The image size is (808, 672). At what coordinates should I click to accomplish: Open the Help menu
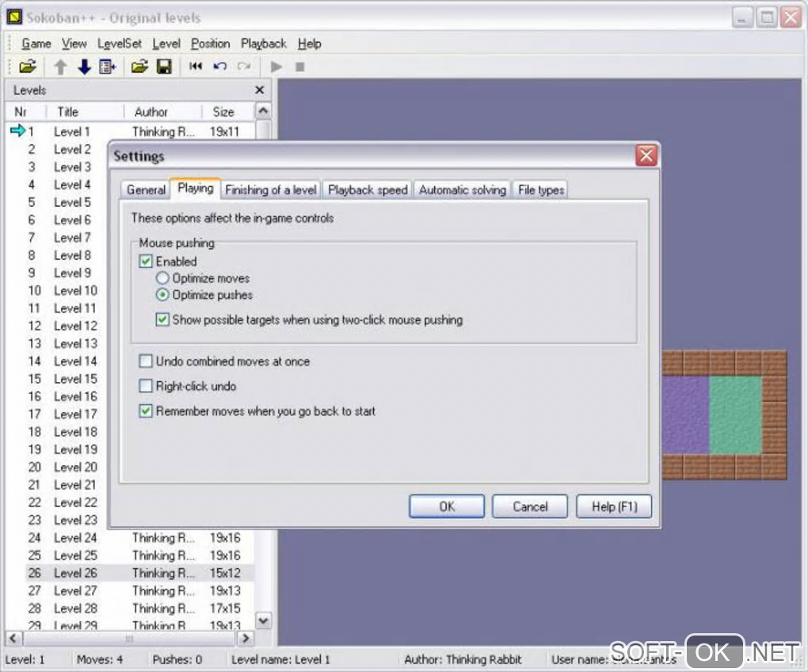click(x=309, y=44)
